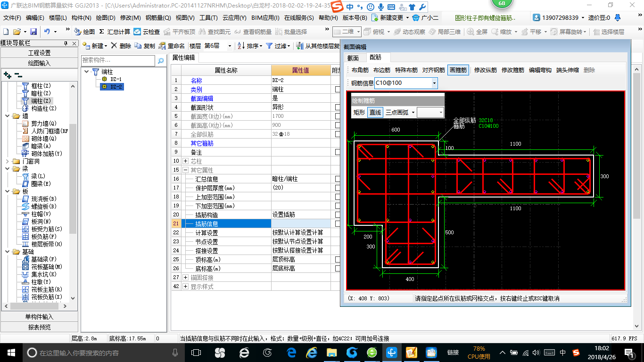Click the Save (floppy disk) icon

point(33,32)
